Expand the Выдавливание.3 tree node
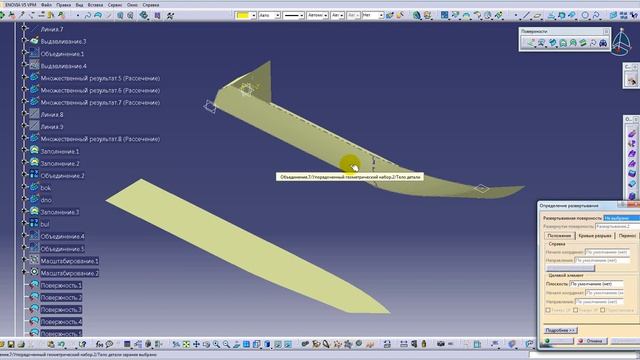This screenshot has width=640, height=360. click(x=24, y=40)
